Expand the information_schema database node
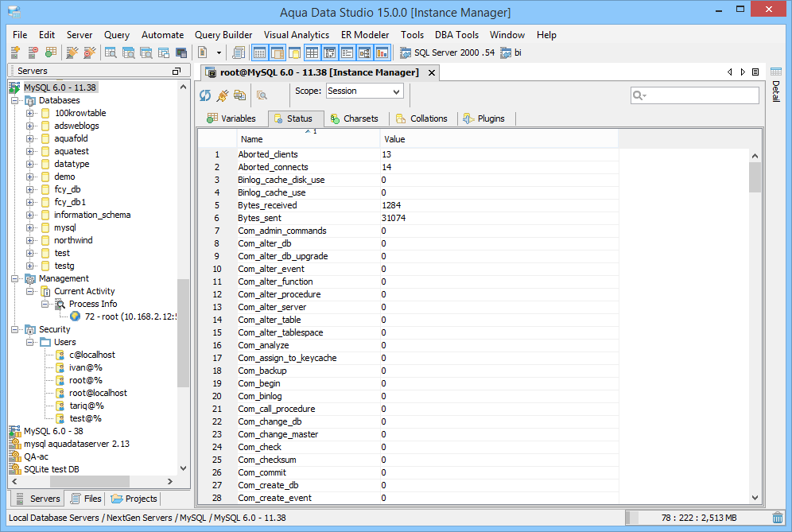 pos(30,216)
